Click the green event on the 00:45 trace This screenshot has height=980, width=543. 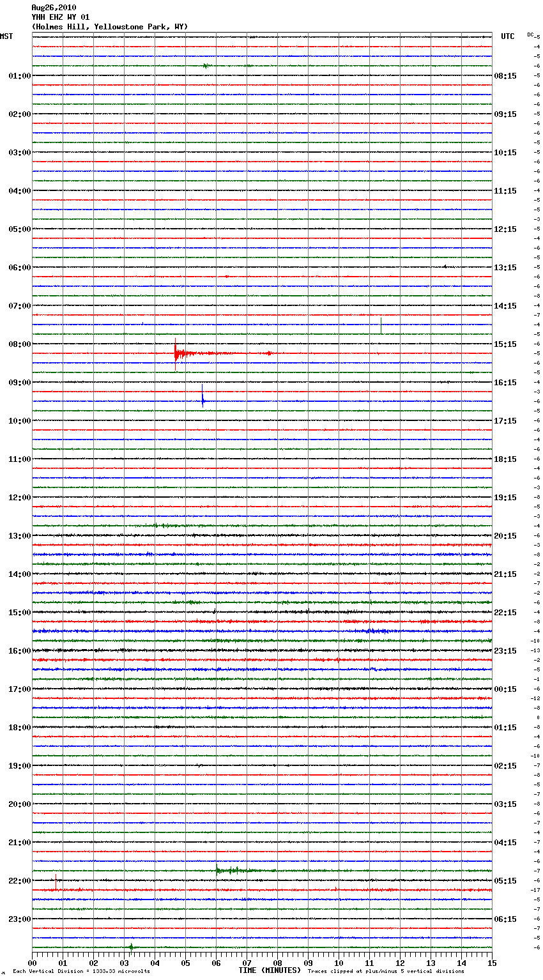point(206,66)
